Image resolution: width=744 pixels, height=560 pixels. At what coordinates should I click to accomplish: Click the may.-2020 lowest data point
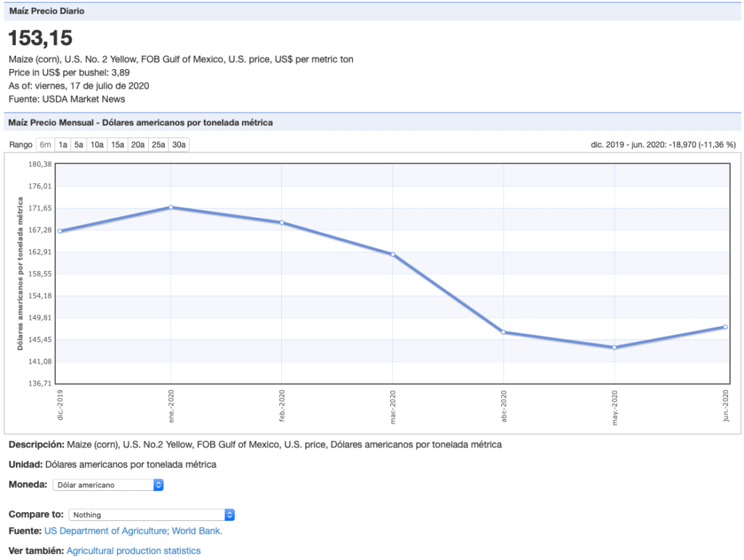pos(615,347)
